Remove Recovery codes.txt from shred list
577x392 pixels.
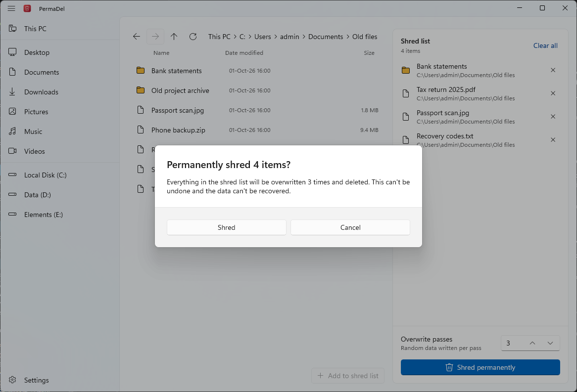coord(553,140)
